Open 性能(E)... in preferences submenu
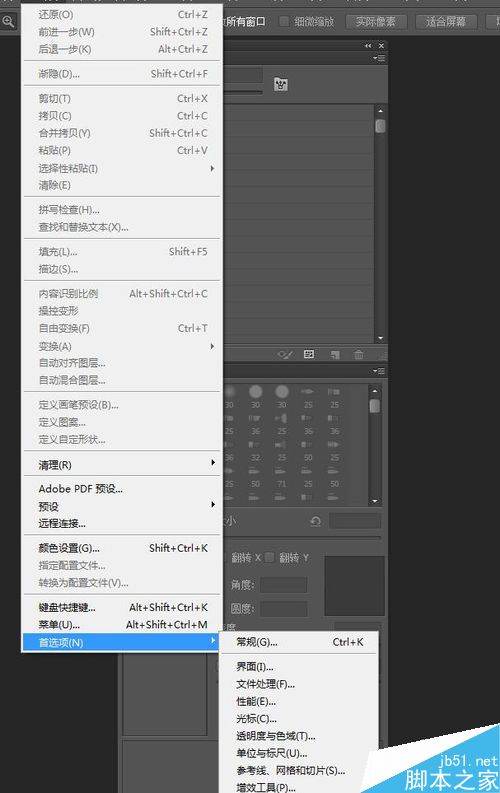This screenshot has height=793, width=500. tap(299, 701)
